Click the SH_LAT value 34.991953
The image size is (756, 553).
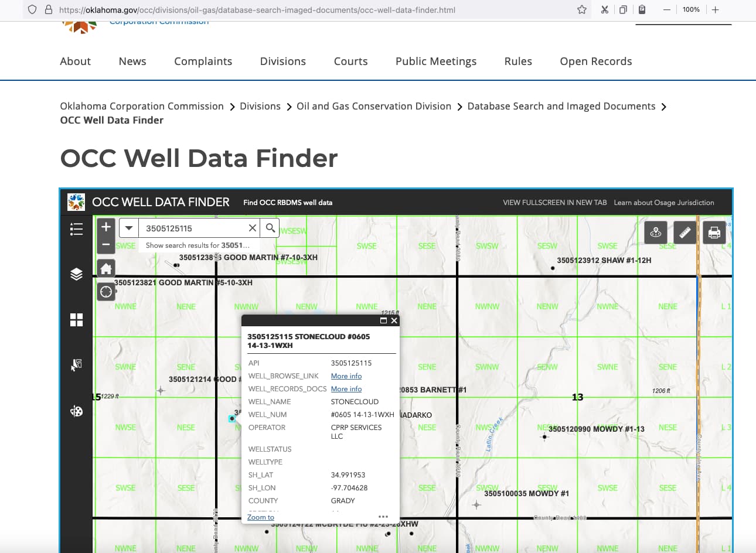coord(348,475)
